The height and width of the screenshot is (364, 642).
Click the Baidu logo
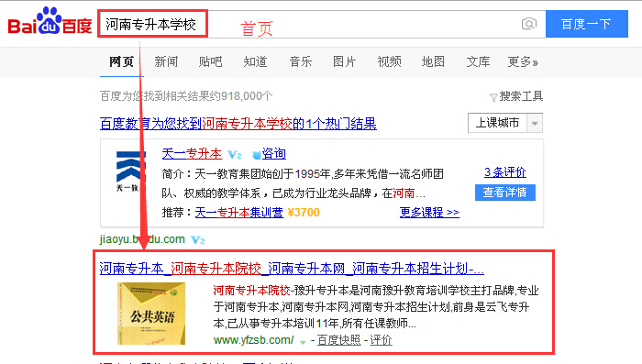click(50, 20)
